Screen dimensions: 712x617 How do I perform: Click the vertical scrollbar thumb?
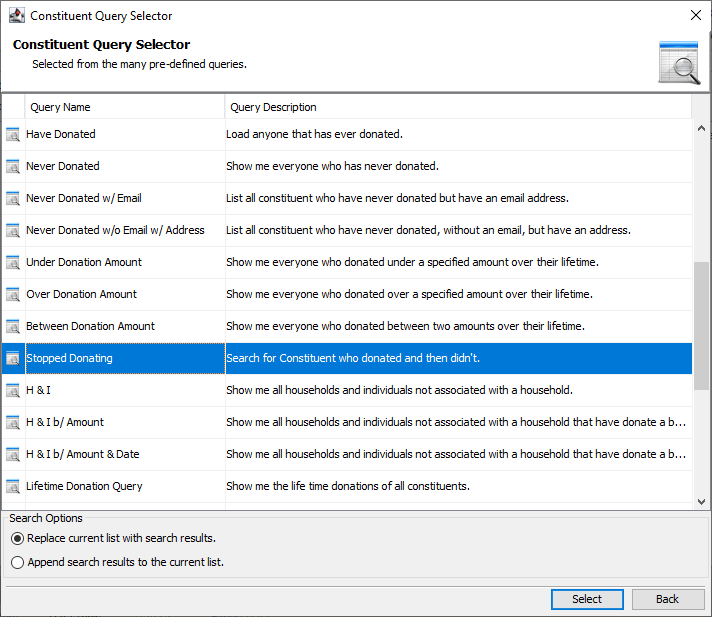pos(701,326)
